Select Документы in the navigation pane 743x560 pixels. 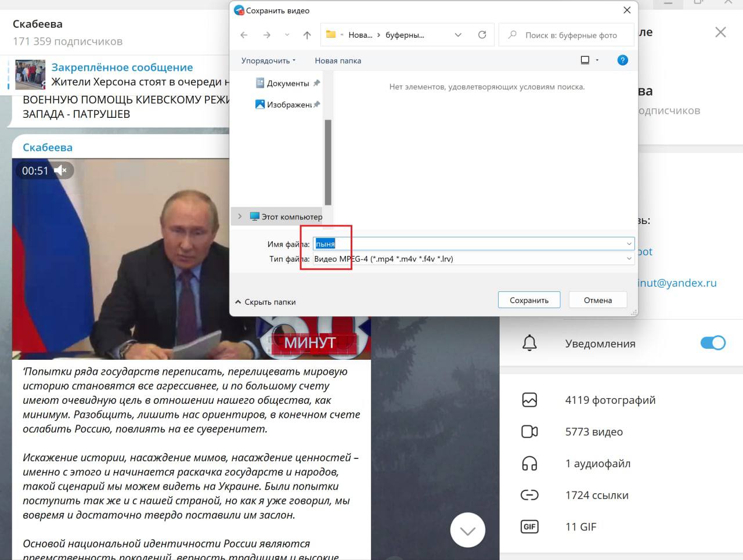point(287,83)
